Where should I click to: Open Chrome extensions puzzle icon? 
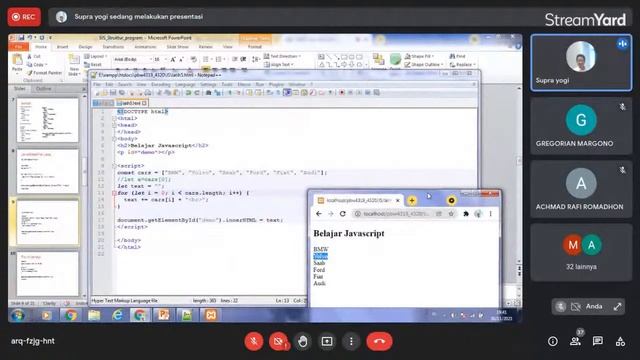click(x=466, y=214)
